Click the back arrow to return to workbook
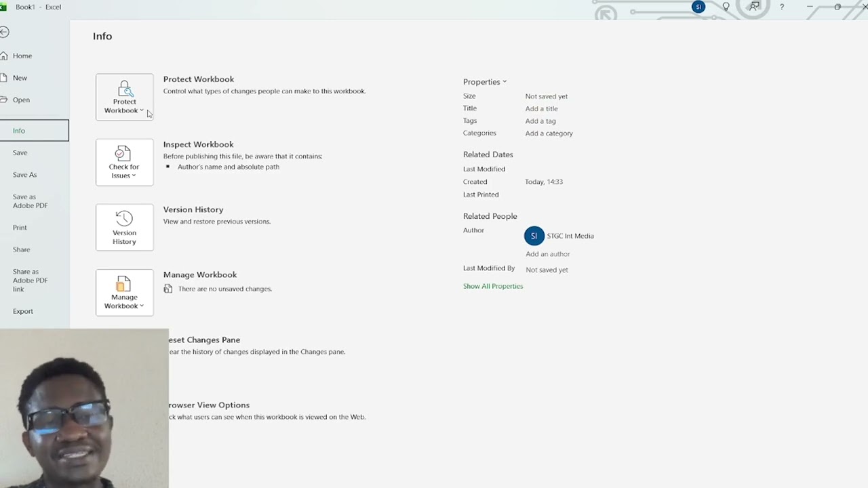 [x=4, y=32]
